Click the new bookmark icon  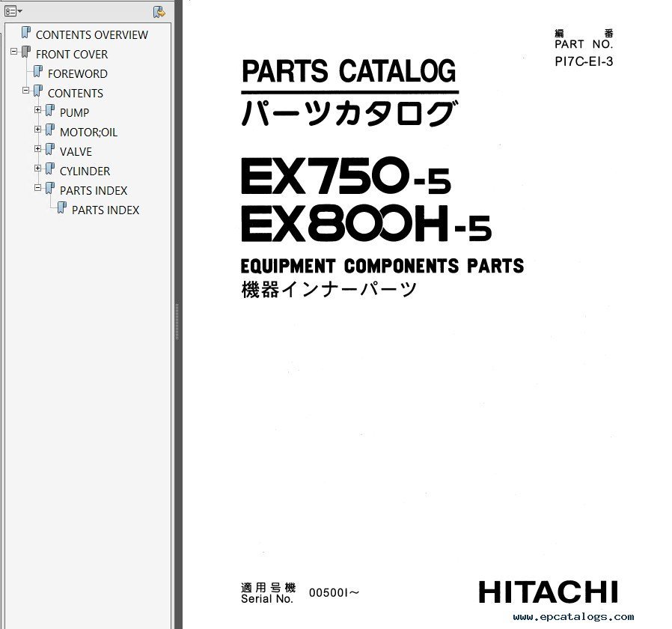pyautogui.click(x=159, y=12)
